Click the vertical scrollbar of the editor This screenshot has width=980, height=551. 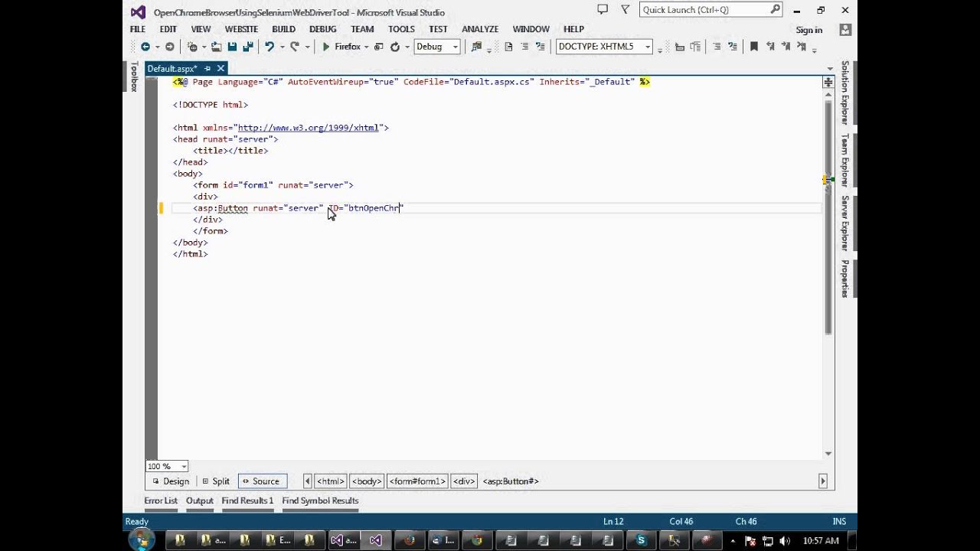pos(828,218)
